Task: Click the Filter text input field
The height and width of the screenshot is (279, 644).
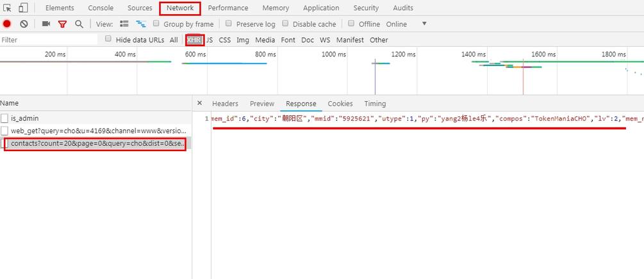Action: point(48,40)
